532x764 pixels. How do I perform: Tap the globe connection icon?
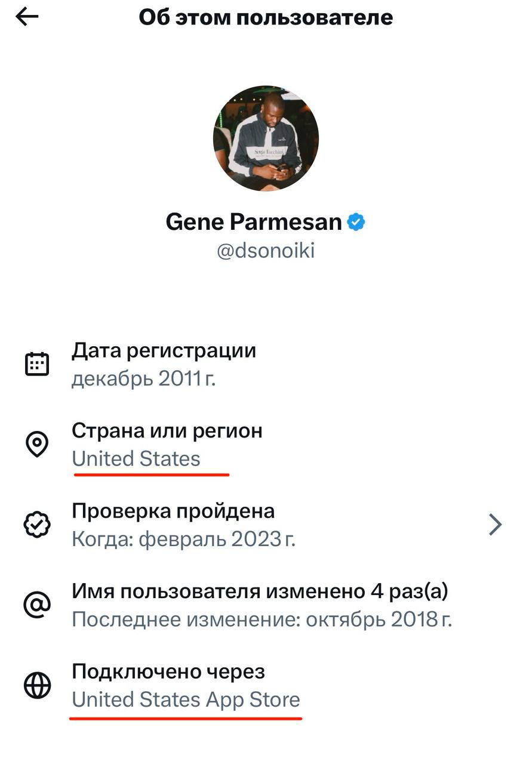[x=37, y=685]
